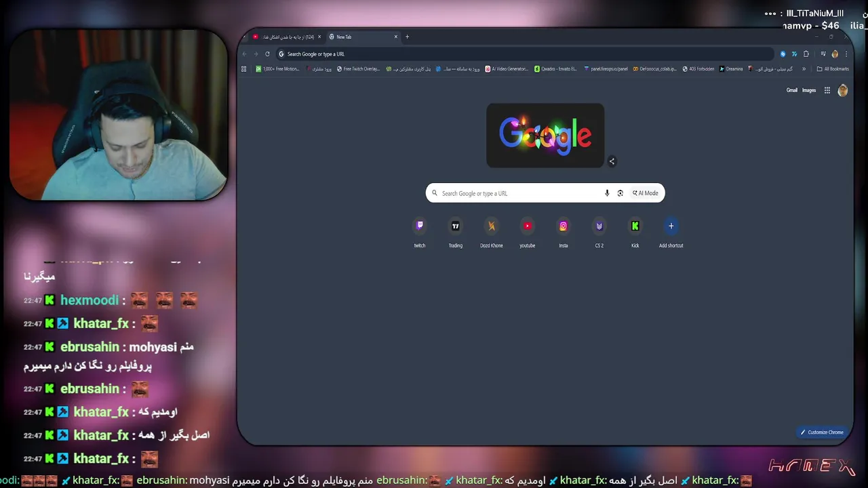Open the apps grid in bookmarks bar

click(244, 69)
